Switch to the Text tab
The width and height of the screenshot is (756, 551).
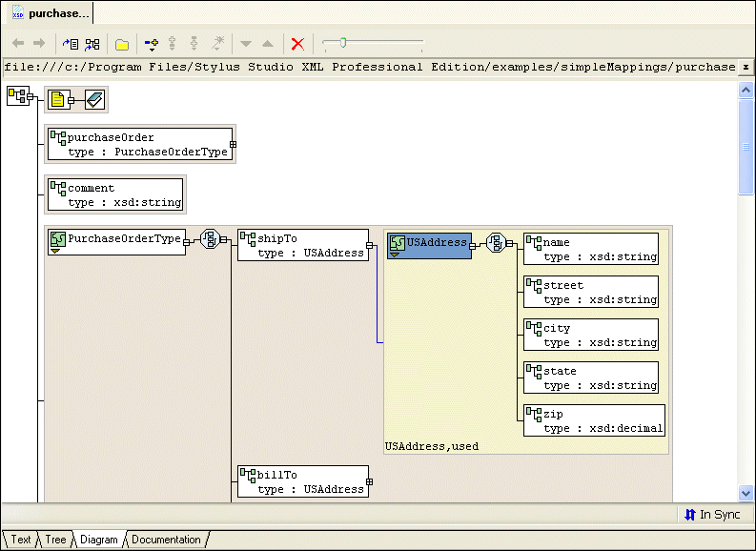point(21,540)
